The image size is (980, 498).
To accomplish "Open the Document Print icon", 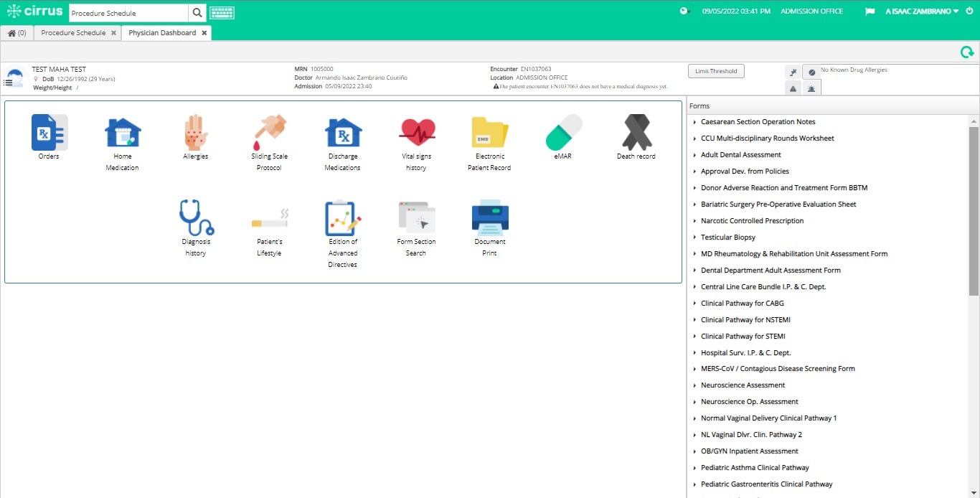I will [490, 217].
